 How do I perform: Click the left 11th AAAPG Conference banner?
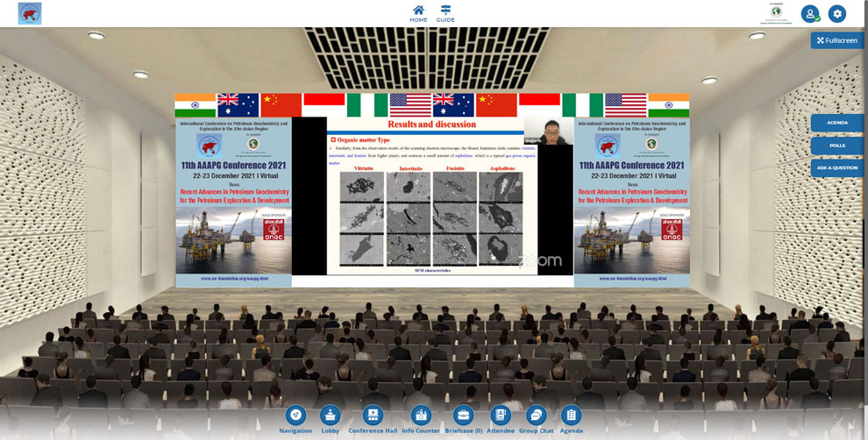click(x=233, y=202)
